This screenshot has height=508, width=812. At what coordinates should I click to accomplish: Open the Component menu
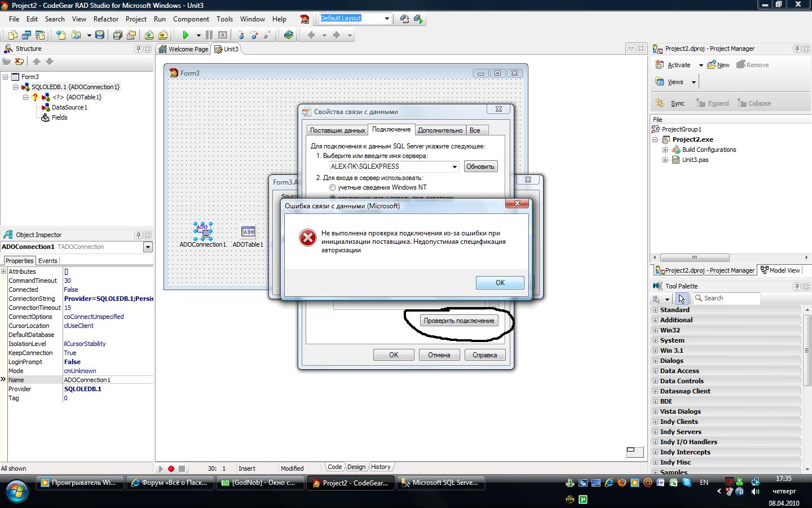pyautogui.click(x=191, y=19)
